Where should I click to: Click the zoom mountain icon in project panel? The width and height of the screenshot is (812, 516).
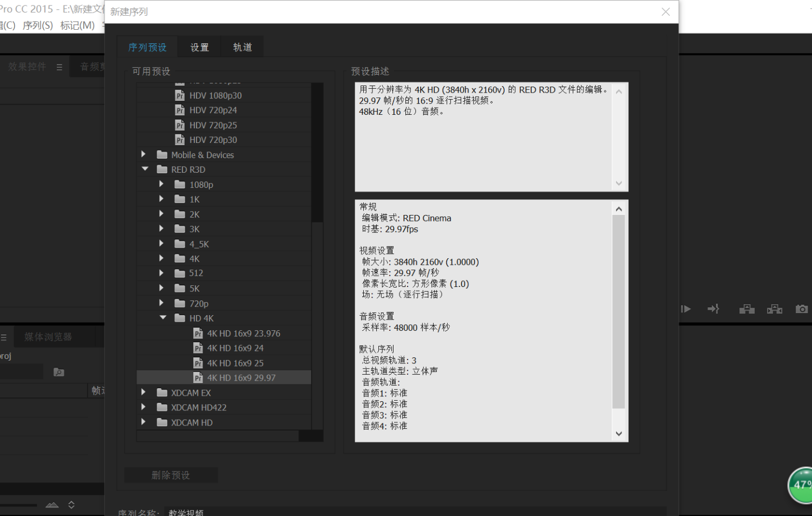[x=52, y=505]
